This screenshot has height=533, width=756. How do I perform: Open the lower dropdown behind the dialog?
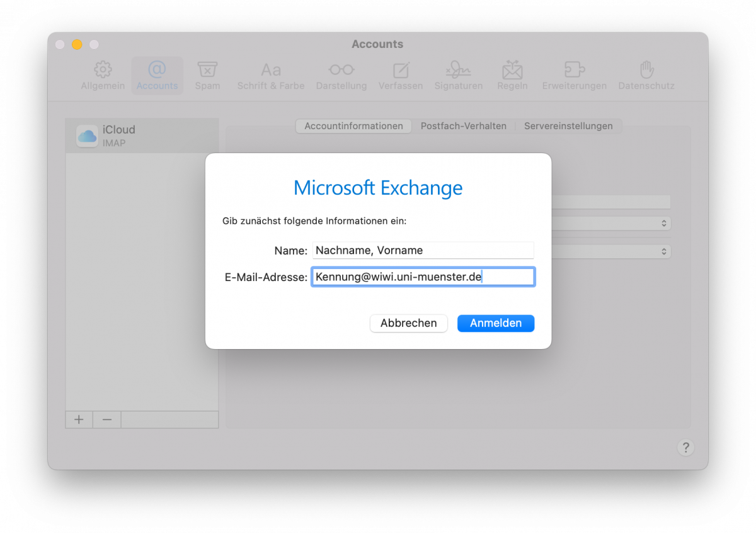pos(611,251)
